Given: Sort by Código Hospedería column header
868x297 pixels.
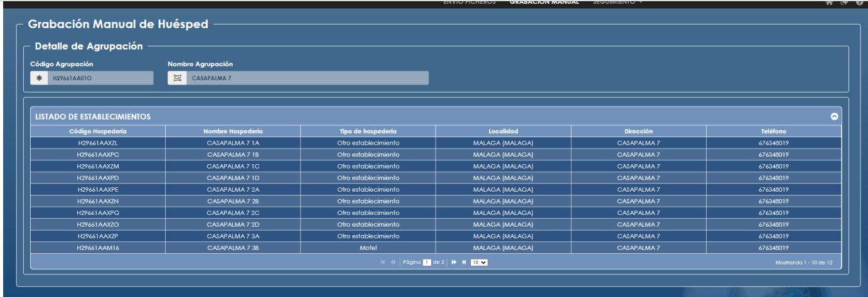Looking at the screenshot, I should [x=98, y=132].
